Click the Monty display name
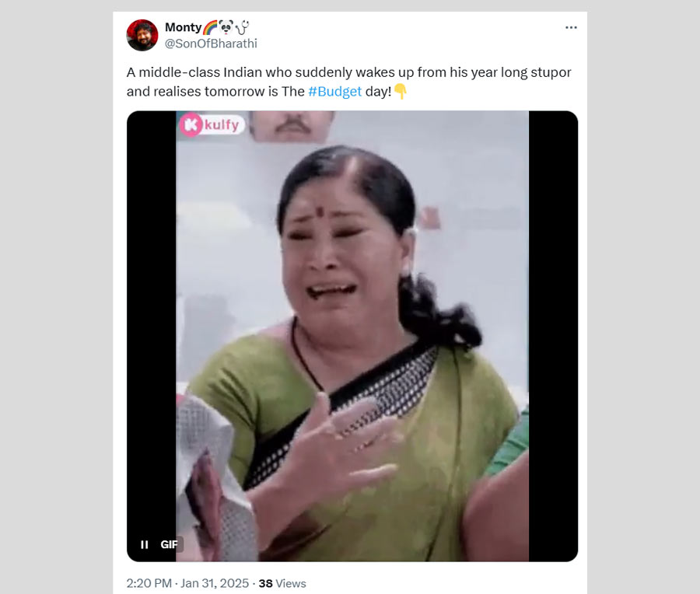The image size is (700, 594). [x=183, y=28]
